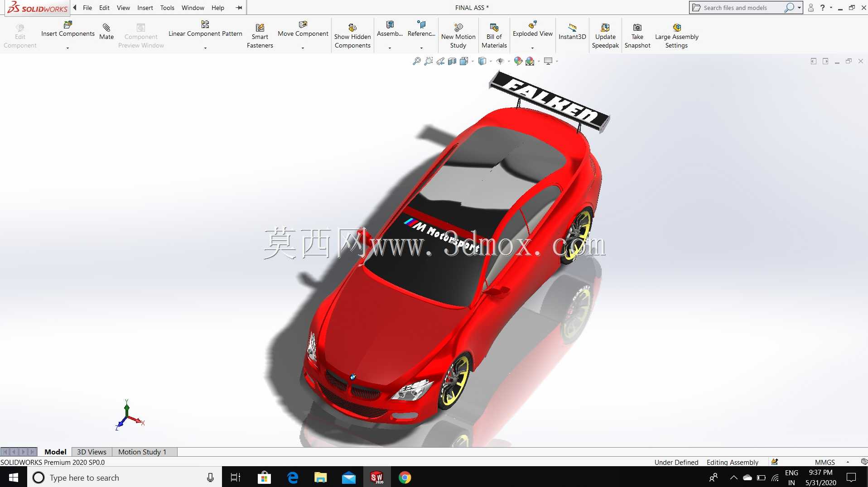Expand Assembly Features dropdown arrow

tap(390, 48)
